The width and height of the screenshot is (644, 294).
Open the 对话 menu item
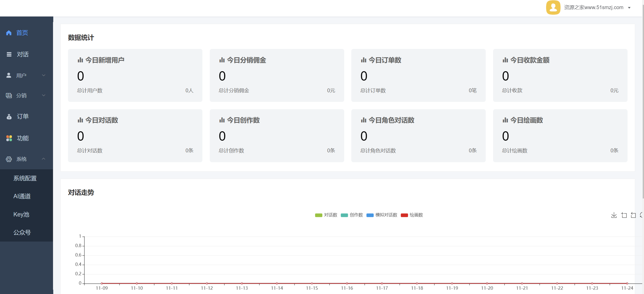tap(26, 54)
